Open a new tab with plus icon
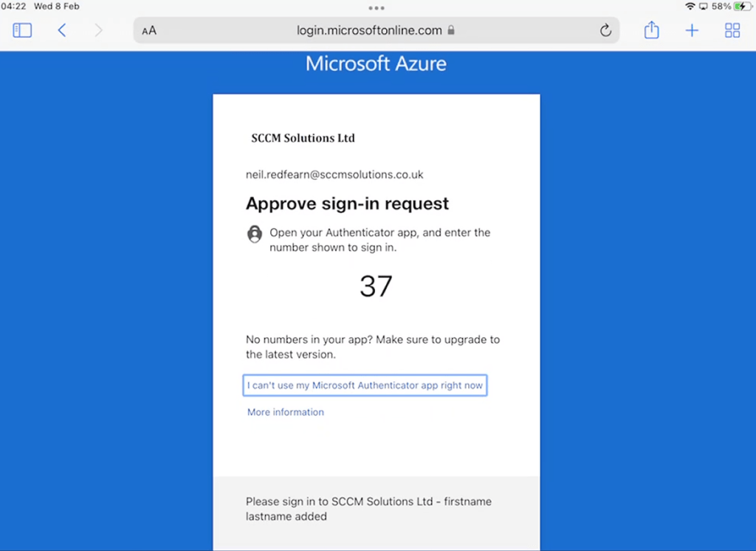756x551 pixels. click(692, 30)
